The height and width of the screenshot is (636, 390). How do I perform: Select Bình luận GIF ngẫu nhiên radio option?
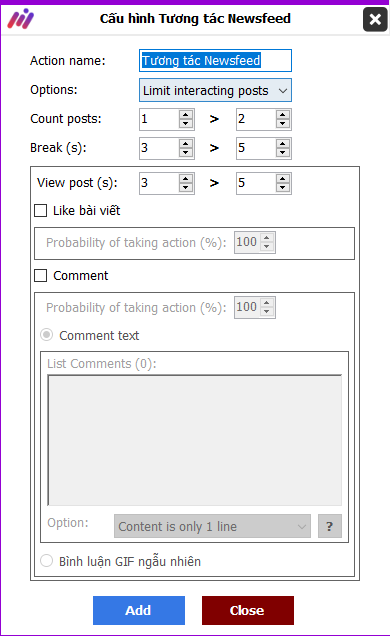47,561
